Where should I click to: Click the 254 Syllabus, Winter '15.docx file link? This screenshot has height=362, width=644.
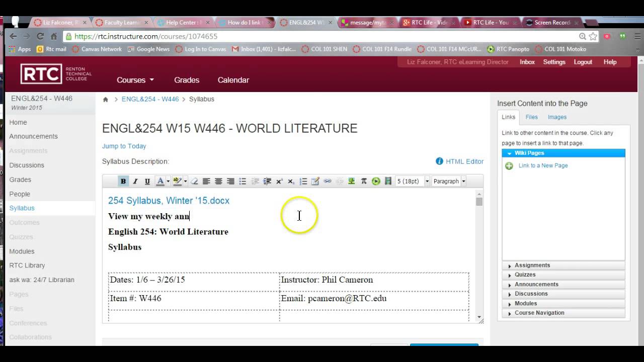pyautogui.click(x=169, y=201)
